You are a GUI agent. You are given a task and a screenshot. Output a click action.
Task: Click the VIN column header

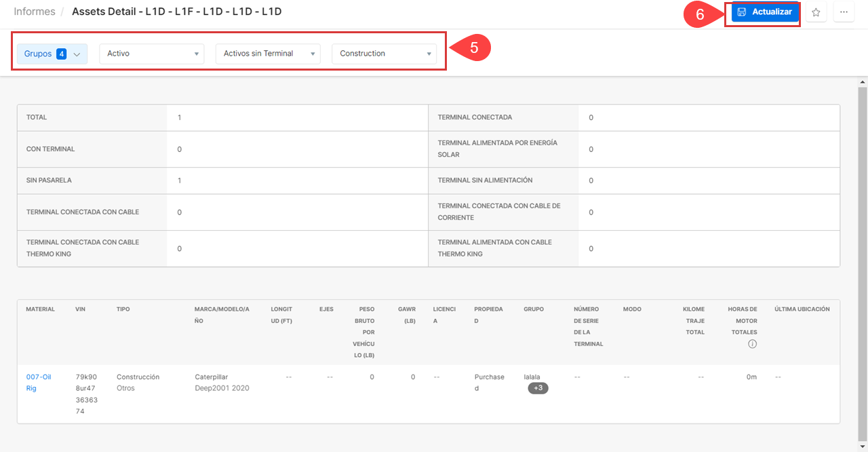(x=81, y=309)
